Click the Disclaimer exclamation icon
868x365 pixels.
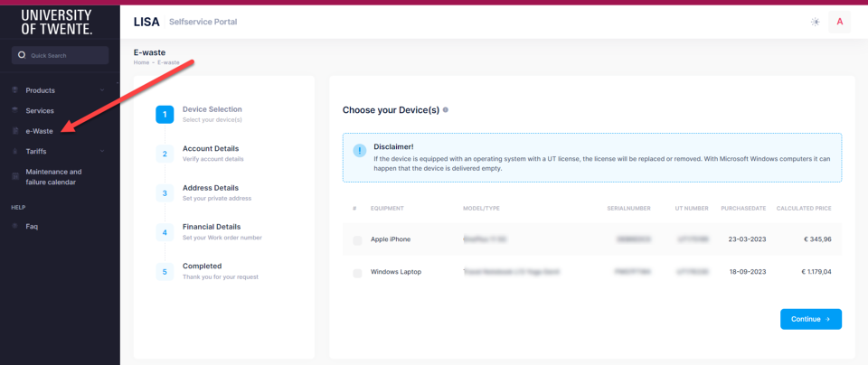[360, 150]
